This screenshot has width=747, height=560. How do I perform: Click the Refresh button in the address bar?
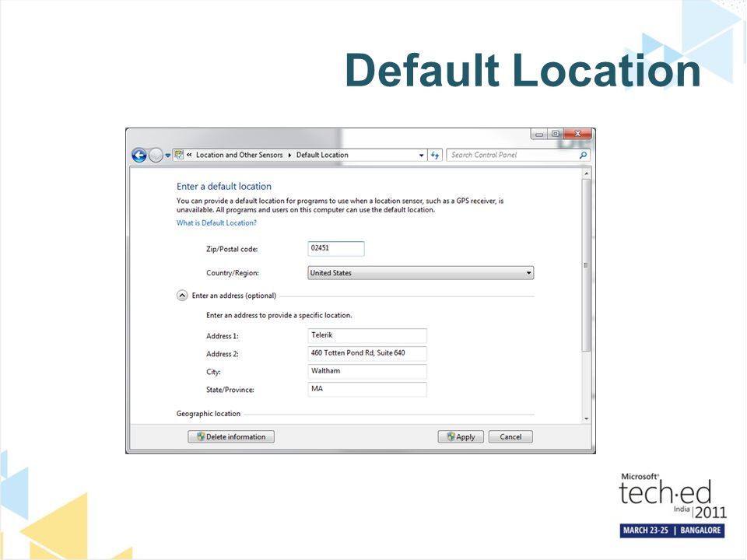tap(435, 156)
